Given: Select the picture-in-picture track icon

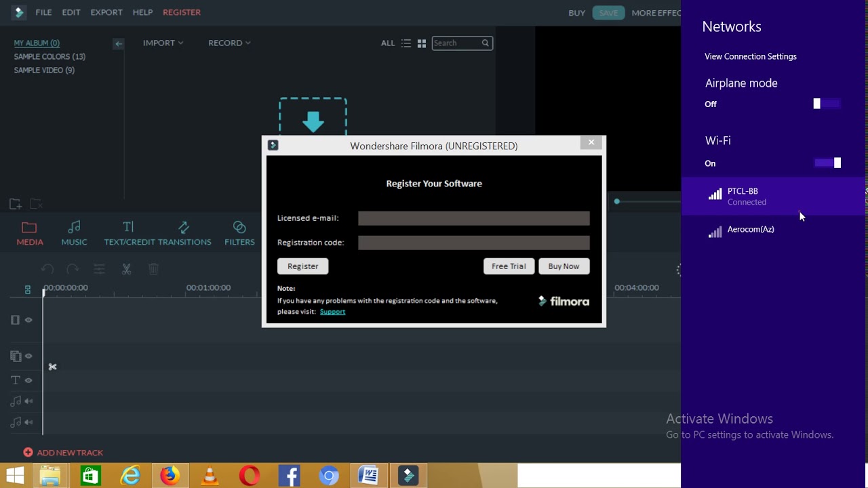Looking at the screenshot, I should click(x=16, y=356).
